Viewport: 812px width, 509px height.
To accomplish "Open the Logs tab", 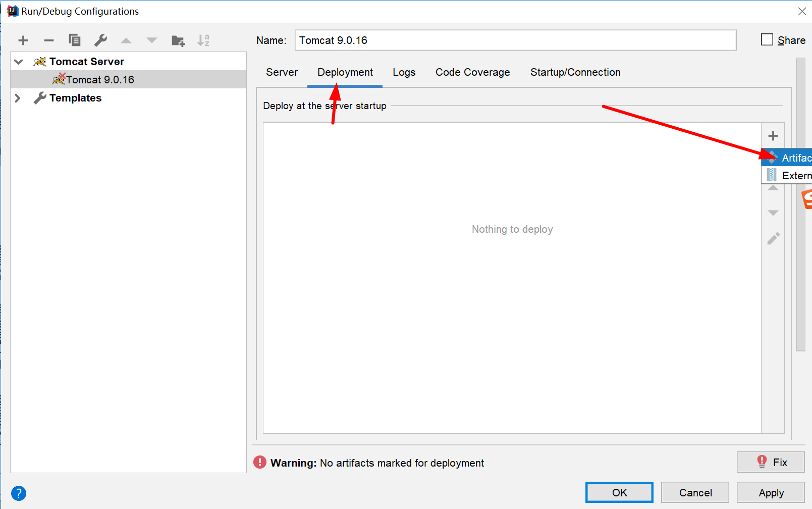I will [x=404, y=72].
